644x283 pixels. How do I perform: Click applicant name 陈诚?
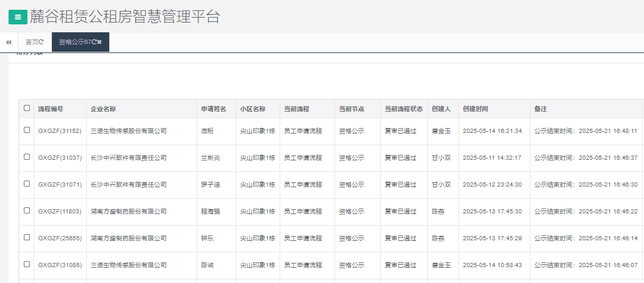pyautogui.click(x=207, y=265)
